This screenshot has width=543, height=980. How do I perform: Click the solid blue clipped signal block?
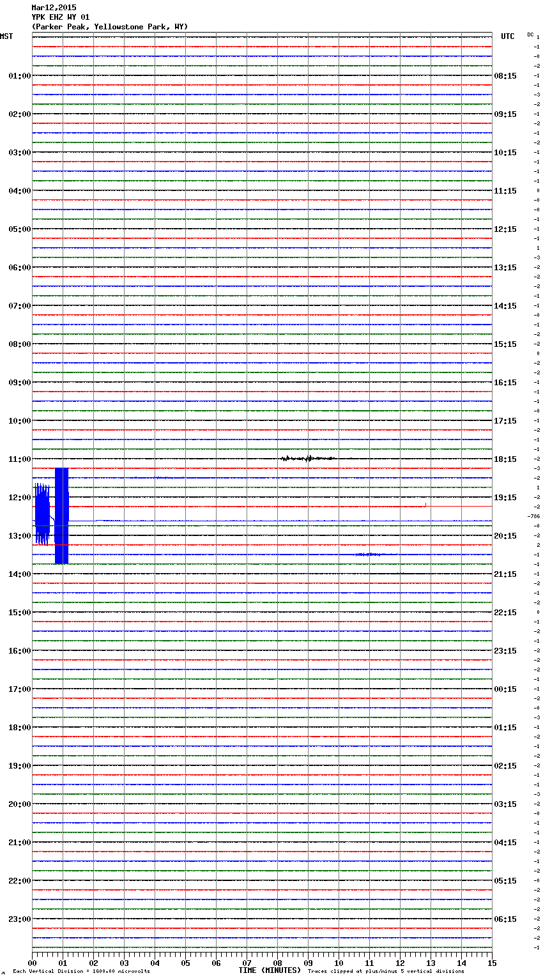pos(61,516)
